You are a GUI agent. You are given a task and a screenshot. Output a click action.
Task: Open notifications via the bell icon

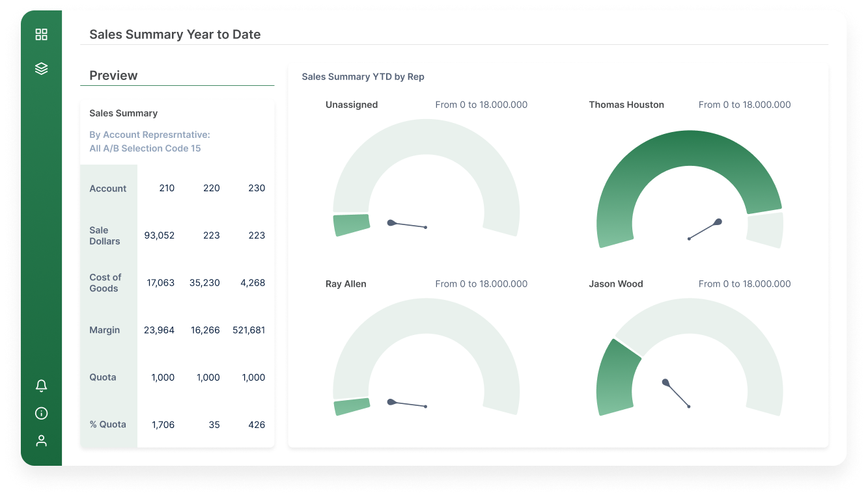point(41,385)
